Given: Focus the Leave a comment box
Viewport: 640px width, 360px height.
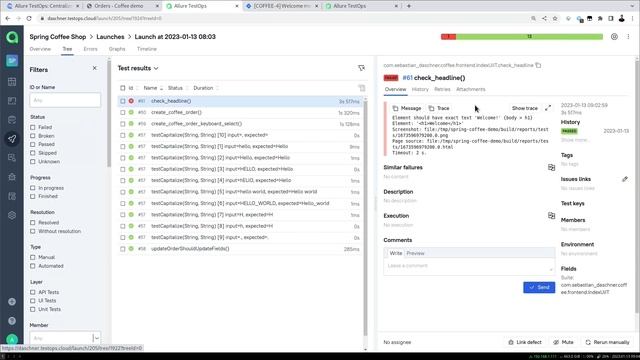Looking at the screenshot, I should (469, 266).
